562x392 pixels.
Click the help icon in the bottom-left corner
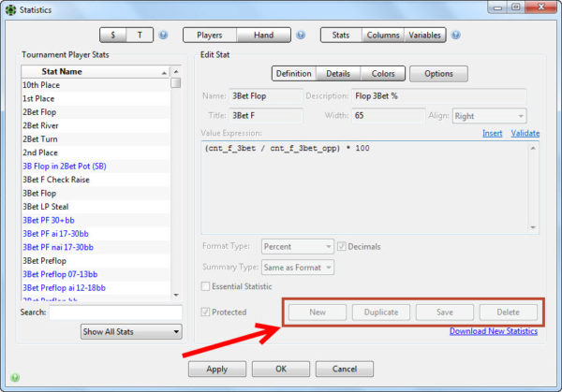click(14, 378)
